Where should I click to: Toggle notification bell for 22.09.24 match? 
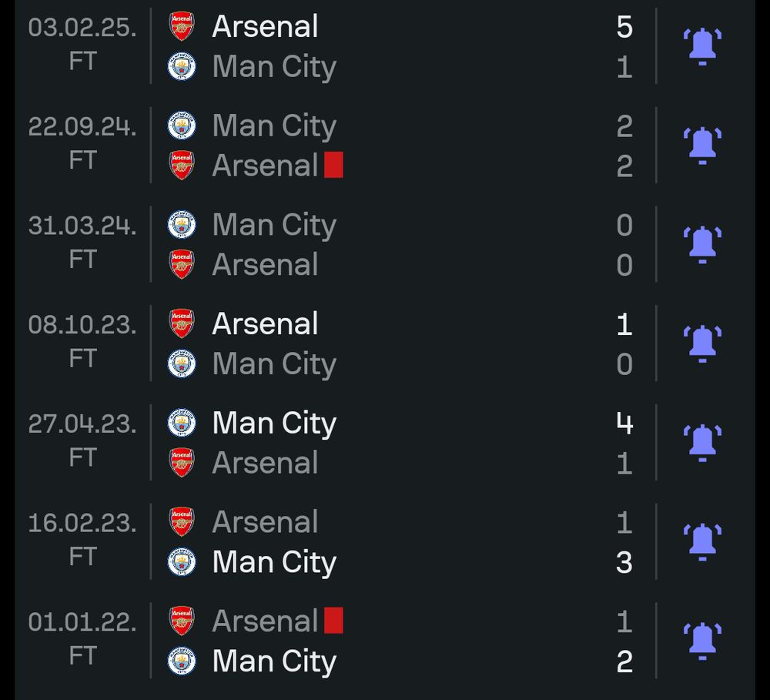[702, 146]
